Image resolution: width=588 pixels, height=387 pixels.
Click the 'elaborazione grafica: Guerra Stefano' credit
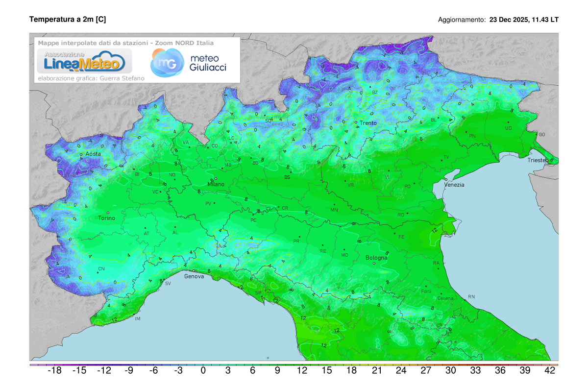(x=83, y=78)
